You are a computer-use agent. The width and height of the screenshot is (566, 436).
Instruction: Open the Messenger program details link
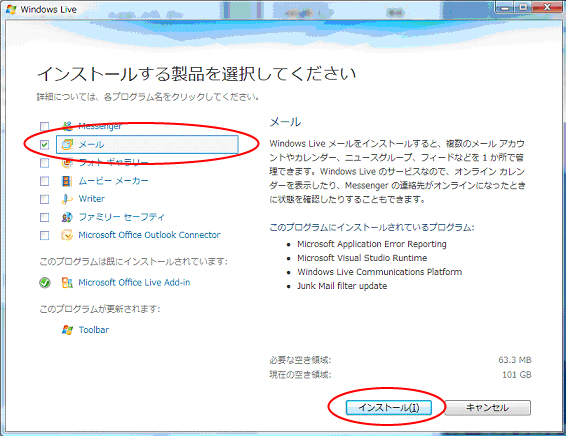pyautogui.click(x=100, y=126)
